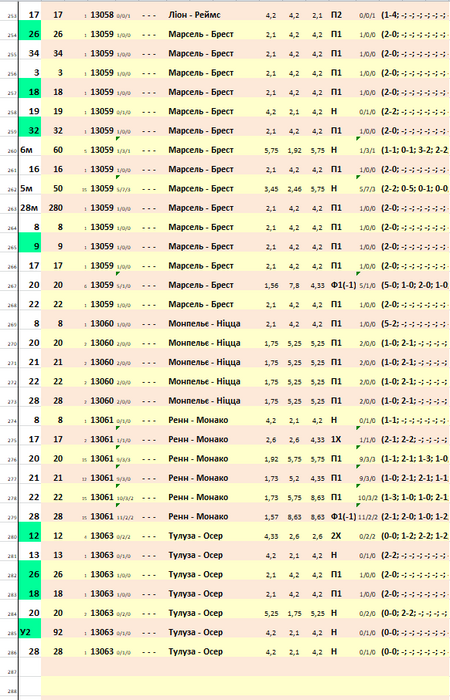Click the Н result cell in row 258
This screenshot has width=450, height=700.
point(334,111)
